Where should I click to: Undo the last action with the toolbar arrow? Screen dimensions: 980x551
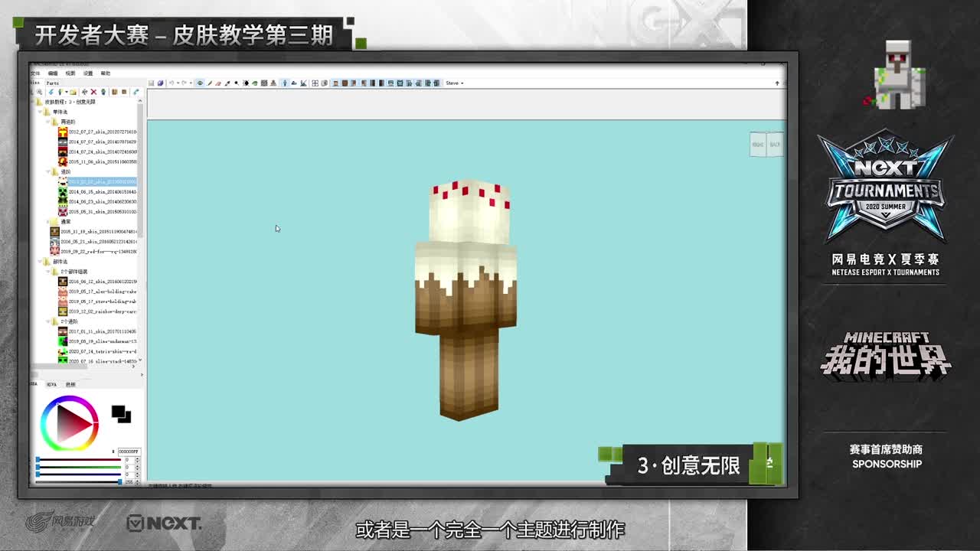pyautogui.click(x=171, y=83)
